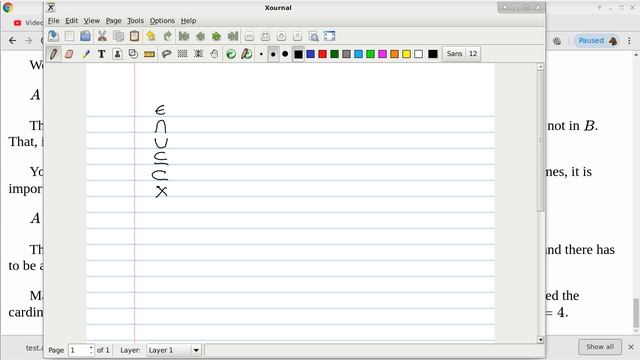Open the Help menu

point(188,21)
